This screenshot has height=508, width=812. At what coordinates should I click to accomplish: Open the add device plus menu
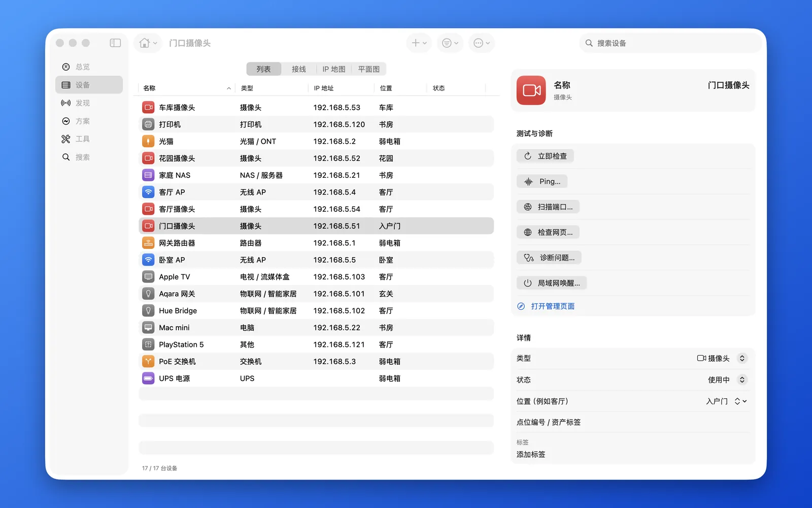point(419,43)
